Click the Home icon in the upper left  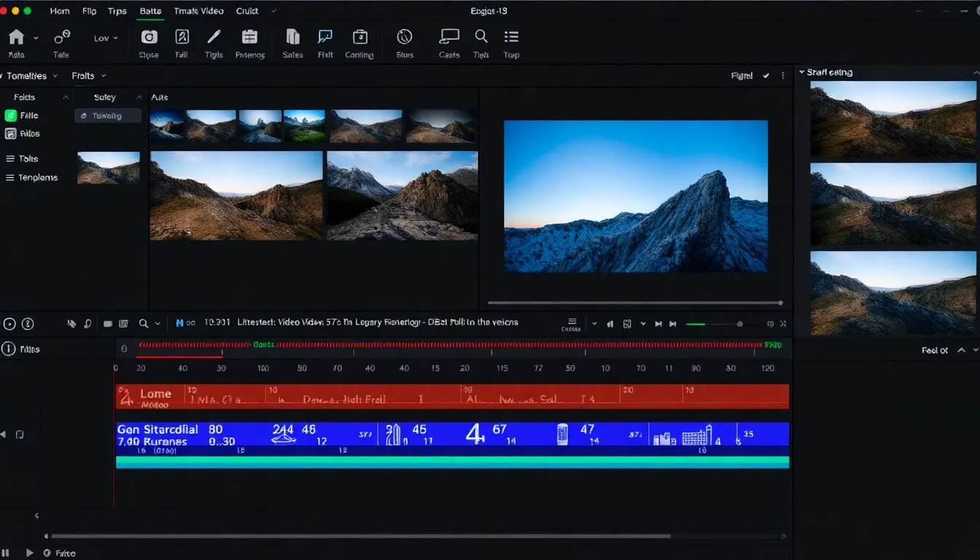pos(16,36)
